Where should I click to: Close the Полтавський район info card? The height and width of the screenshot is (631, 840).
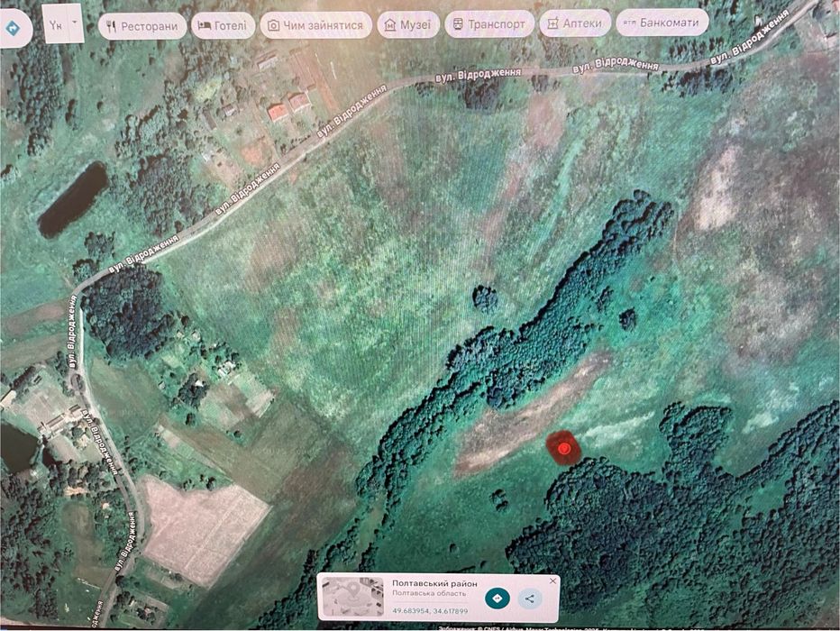pos(552,581)
